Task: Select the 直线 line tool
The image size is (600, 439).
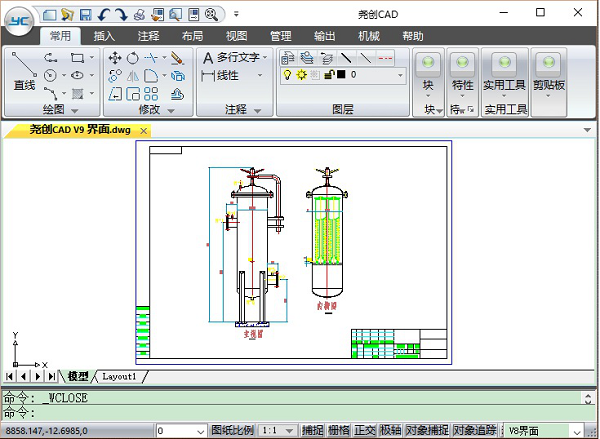Action: click(24, 71)
